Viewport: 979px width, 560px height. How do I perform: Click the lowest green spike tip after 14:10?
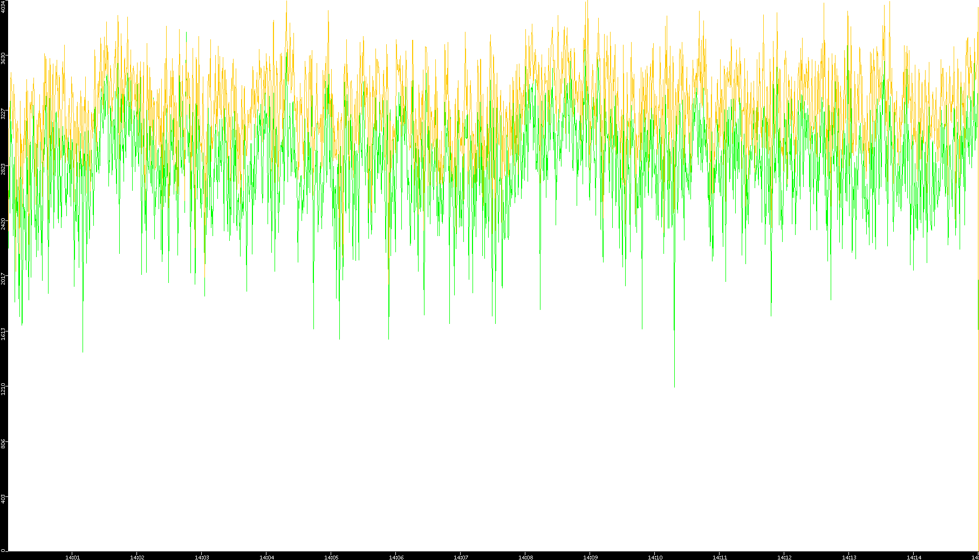[674, 386]
